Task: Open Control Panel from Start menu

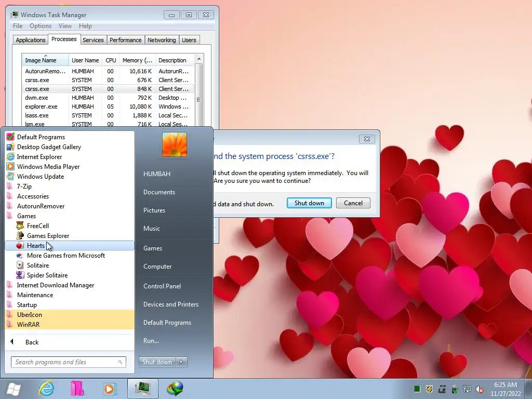Action: (x=162, y=286)
